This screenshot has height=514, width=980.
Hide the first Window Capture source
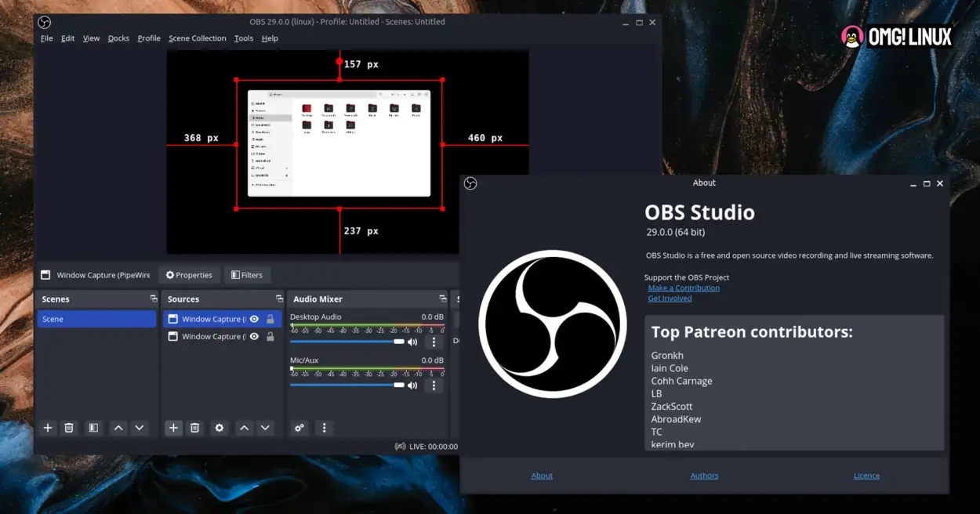pyautogui.click(x=253, y=319)
